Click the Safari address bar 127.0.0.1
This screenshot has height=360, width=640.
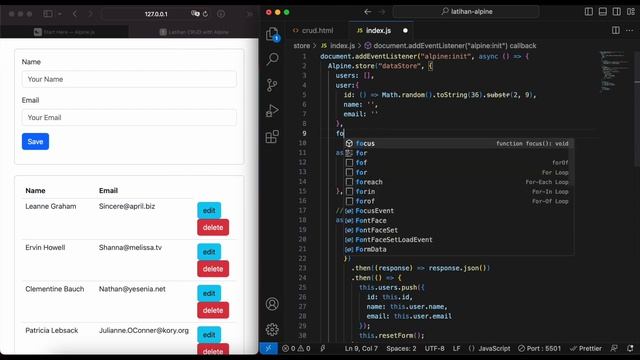click(157, 14)
